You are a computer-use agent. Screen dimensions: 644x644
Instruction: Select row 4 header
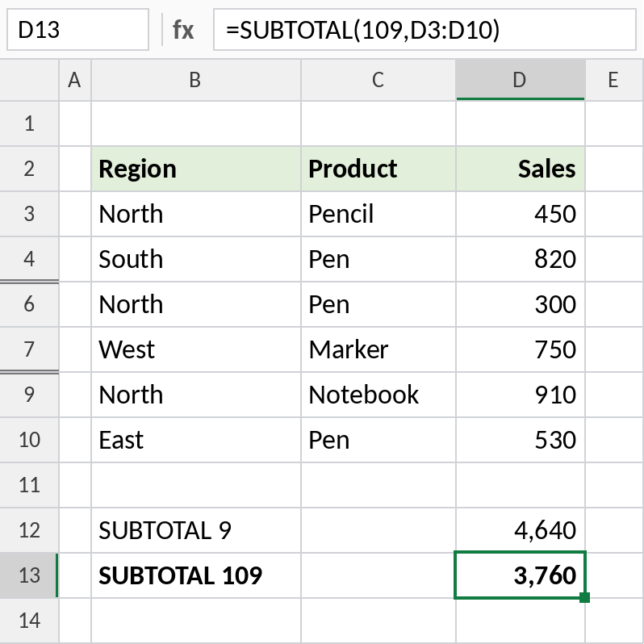(29, 259)
